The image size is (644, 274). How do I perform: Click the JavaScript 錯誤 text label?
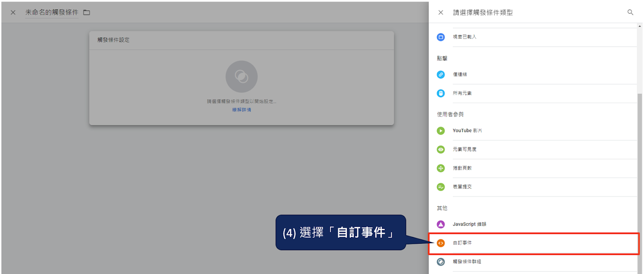click(469, 224)
